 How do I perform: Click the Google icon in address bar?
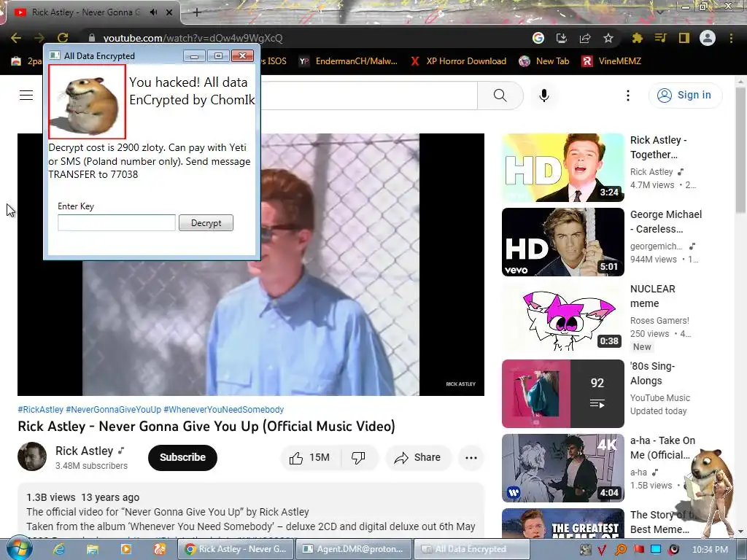tap(538, 38)
